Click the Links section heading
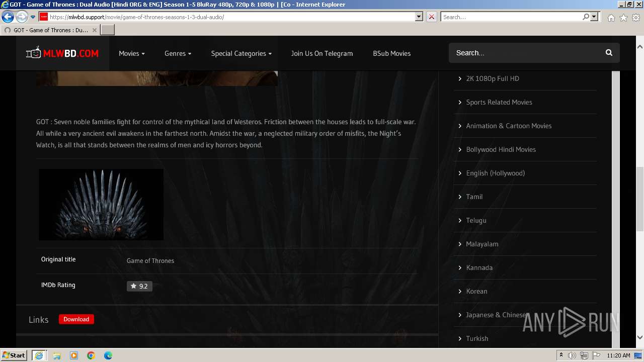The height and width of the screenshot is (362, 644). 39,320
